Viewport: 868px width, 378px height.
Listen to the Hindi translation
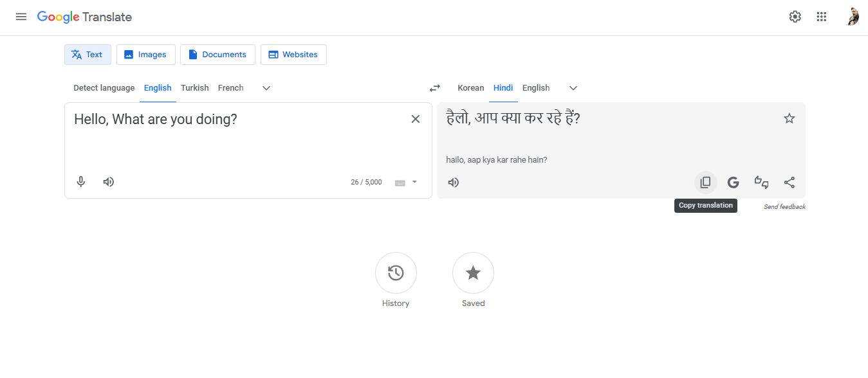pos(453,183)
